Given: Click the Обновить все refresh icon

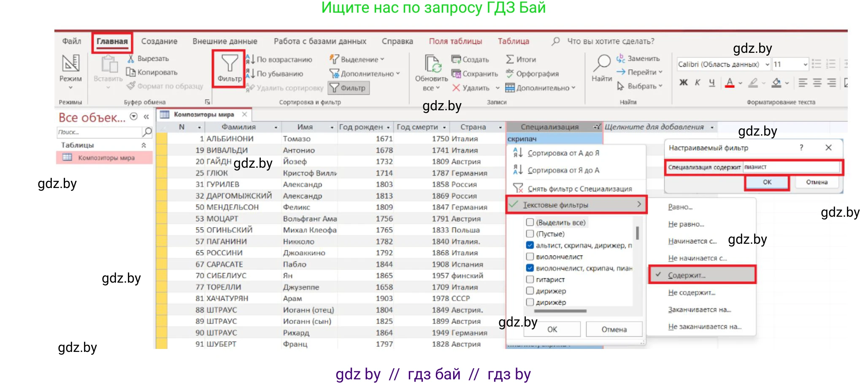Looking at the screenshot, I should point(432,68).
